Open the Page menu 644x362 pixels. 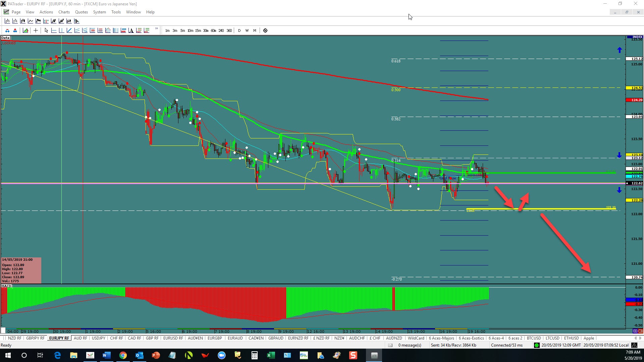tap(16, 12)
